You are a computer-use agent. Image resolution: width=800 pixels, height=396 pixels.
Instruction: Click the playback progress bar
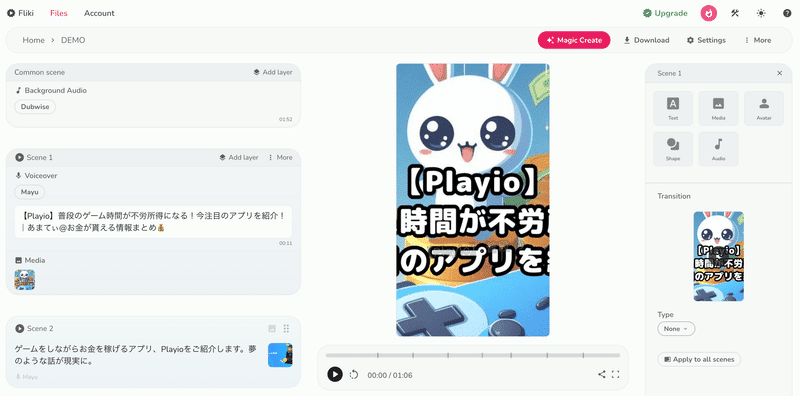(473, 355)
